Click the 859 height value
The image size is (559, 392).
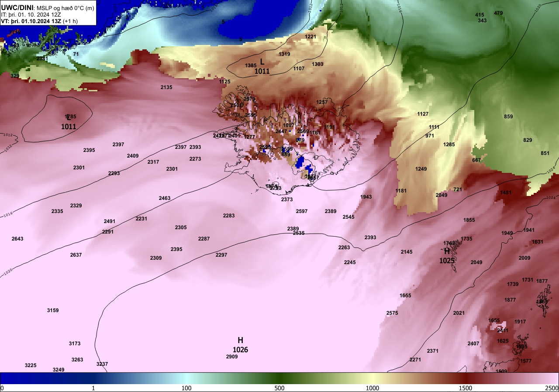click(x=508, y=117)
